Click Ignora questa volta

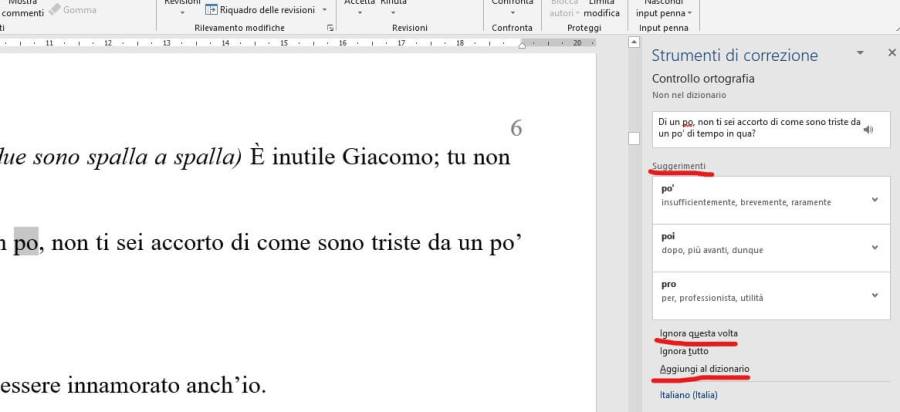coord(699,333)
